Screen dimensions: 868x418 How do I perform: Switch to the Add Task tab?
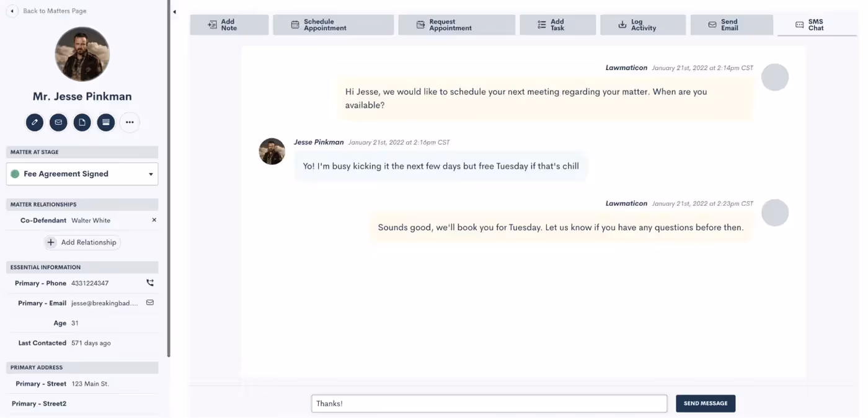557,25
